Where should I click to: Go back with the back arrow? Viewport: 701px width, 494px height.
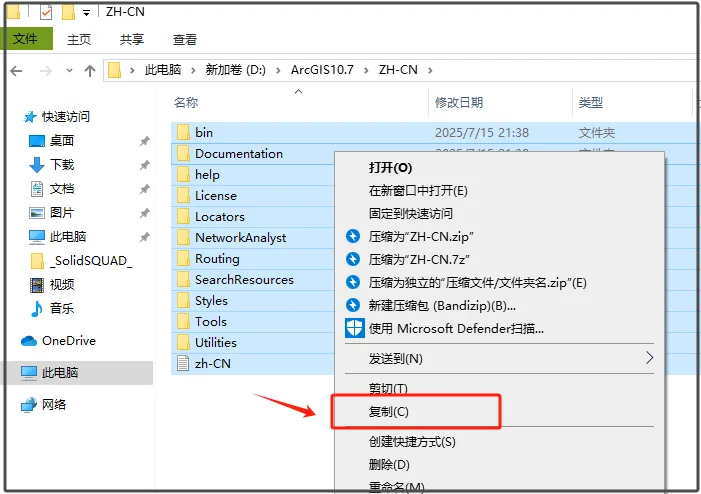pos(17,71)
